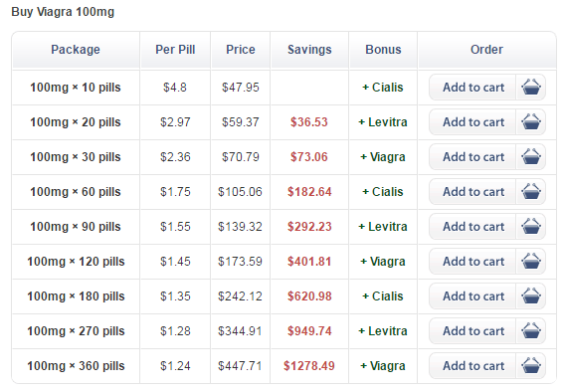
Task: Click the Per Pill column header
Action: pos(175,50)
